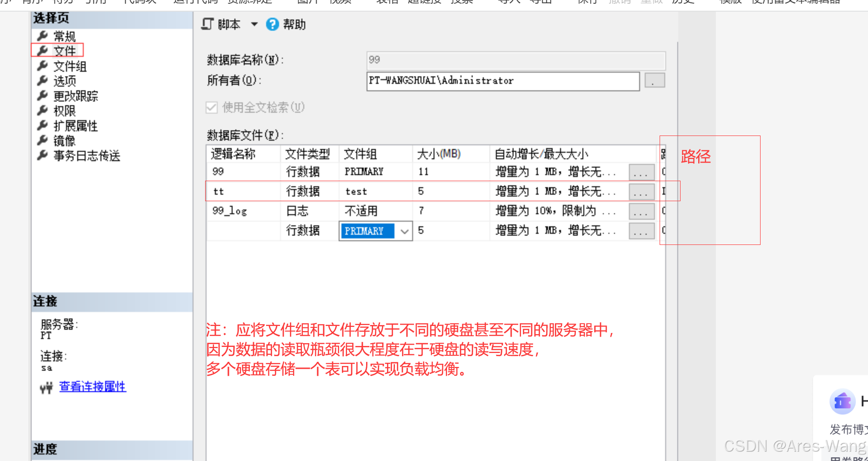Viewport: 868px width, 461px height.
Task: Click autogrowth ellipsis button for row 99
Action: point(641,172)
